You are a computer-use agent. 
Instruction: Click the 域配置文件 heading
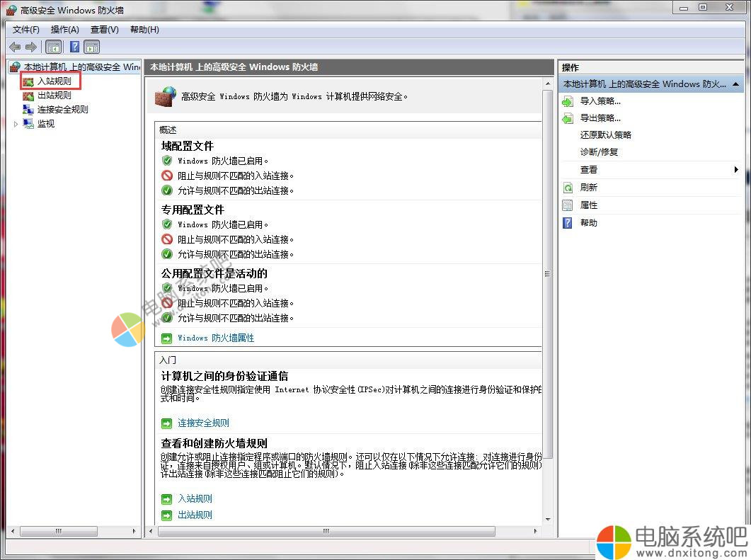pyautogui.click(x=188, y=146)
